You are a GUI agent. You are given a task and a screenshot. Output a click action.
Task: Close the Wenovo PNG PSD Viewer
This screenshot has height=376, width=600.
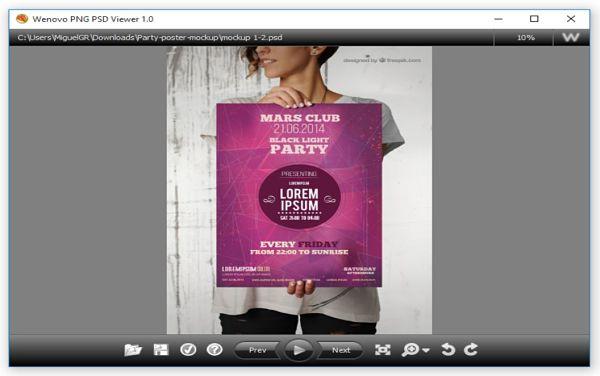571,19
